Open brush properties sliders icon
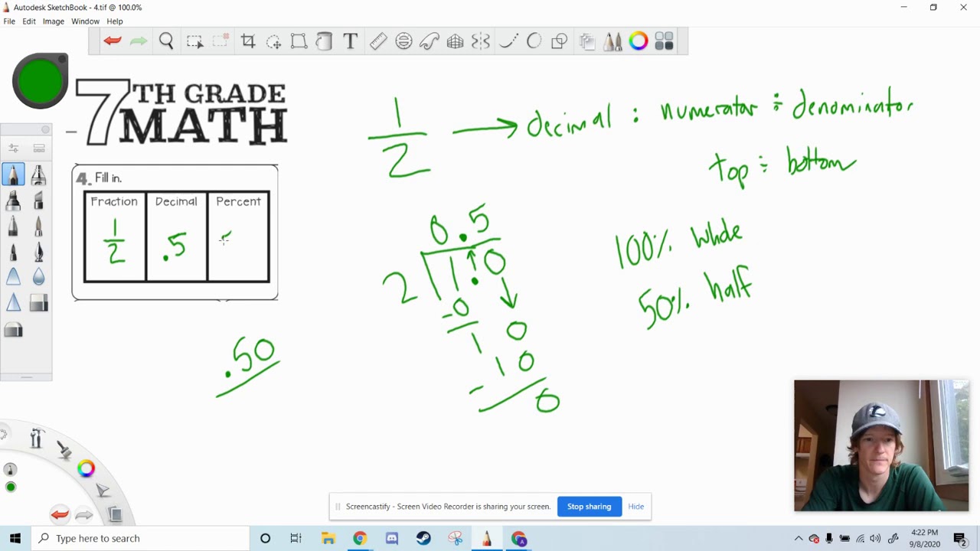 tap(13, 148)
